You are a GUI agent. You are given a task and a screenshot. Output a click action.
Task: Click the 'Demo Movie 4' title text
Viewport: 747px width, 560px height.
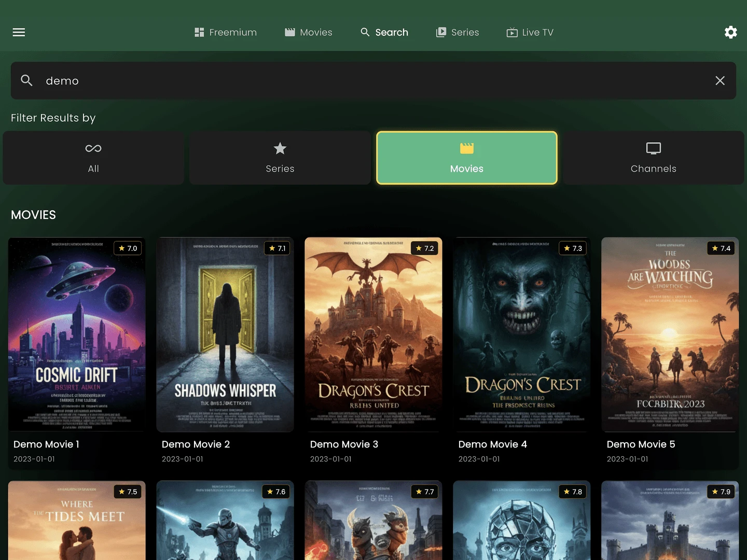pos(493,444)
